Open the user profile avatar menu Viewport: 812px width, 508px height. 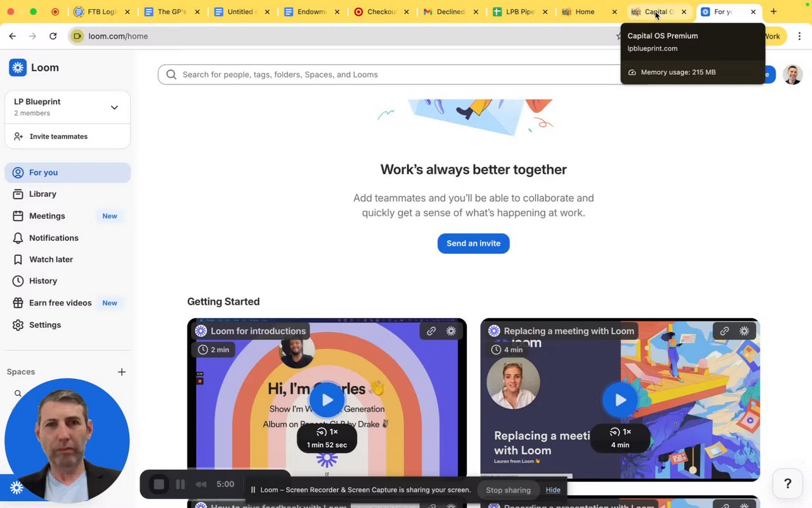(x=792, y=74)
